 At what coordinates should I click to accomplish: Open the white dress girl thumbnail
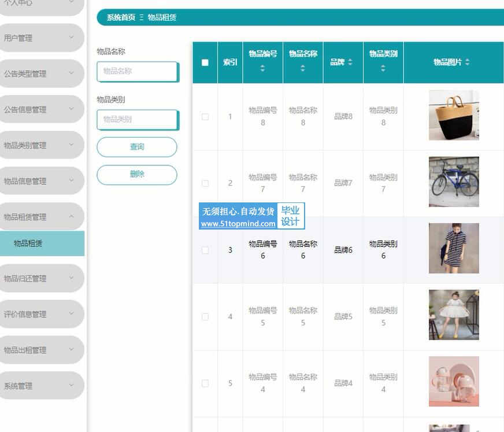(x=454, y=315)
